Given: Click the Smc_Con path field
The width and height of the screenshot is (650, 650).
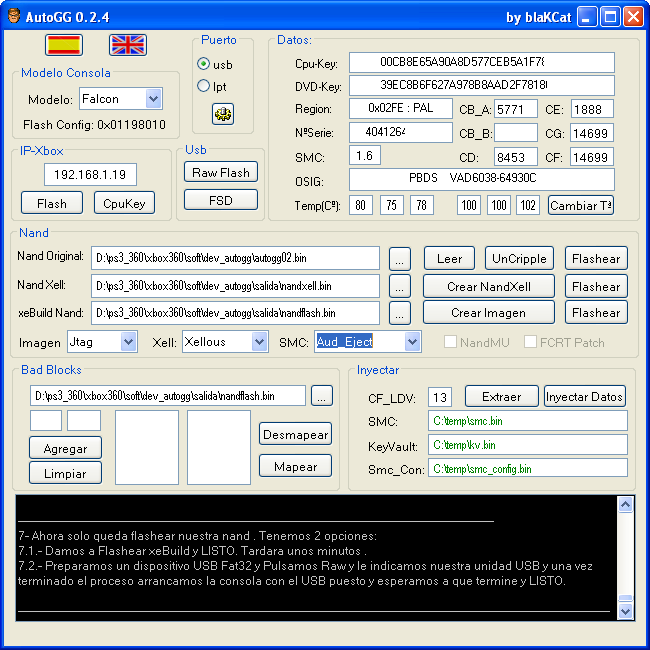Looking at the screenshot, I should [x=528, y=468].
